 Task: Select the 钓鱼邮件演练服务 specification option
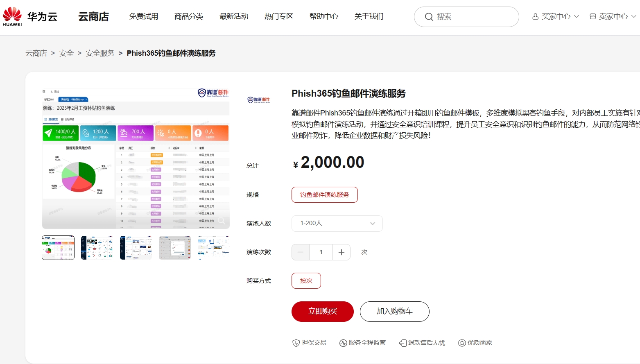point(324,195)
